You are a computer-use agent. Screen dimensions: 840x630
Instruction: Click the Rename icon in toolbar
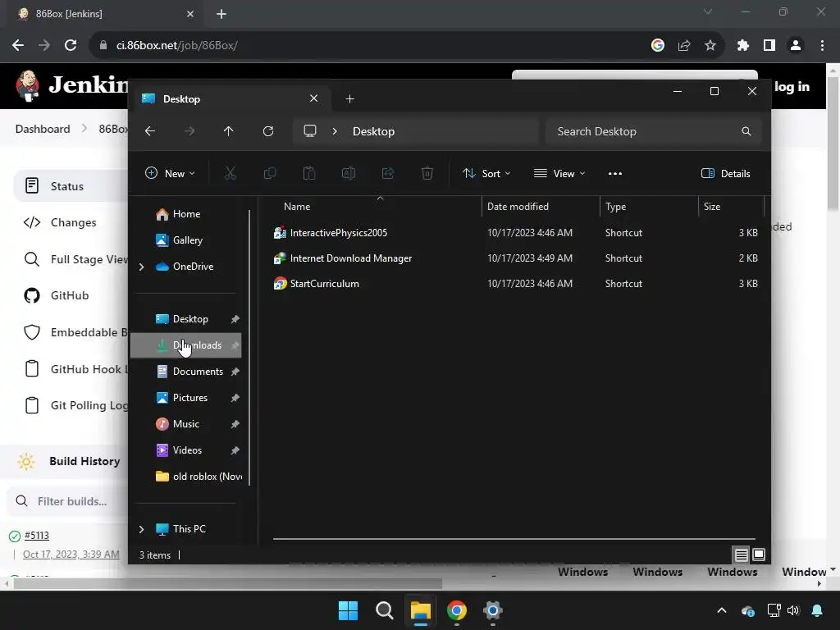point(348,173)
